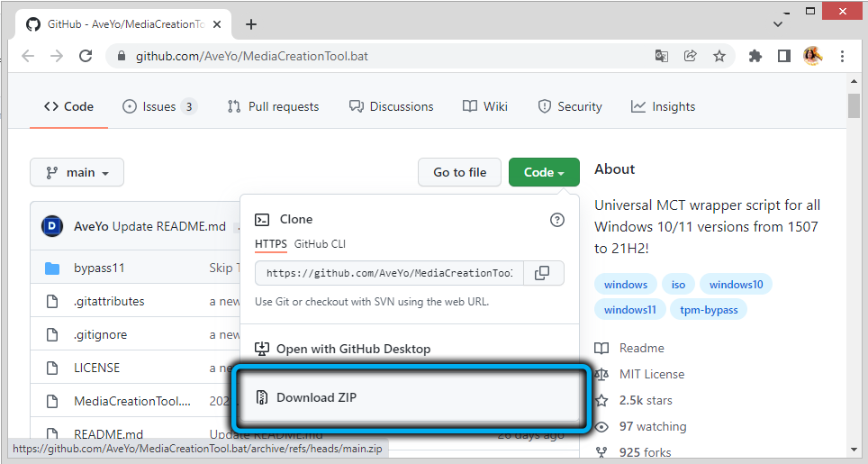
Task: Expand the main branch dropdown
Action: tap(77, 172)
